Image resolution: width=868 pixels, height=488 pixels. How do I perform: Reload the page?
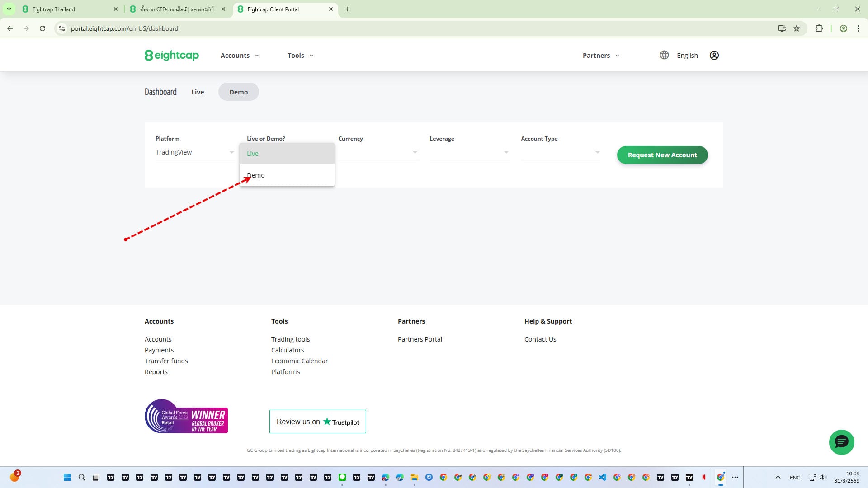tap(42, 28)
